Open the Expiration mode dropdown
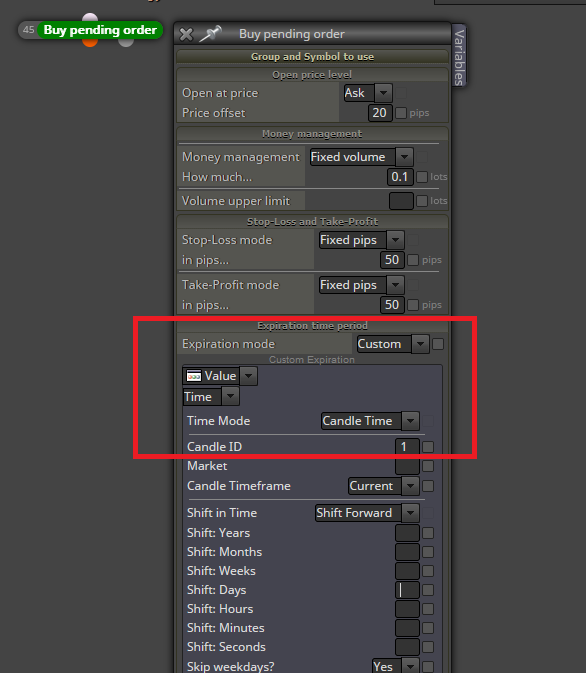Viewport: 586px width, 673px height. coord(393,344)
